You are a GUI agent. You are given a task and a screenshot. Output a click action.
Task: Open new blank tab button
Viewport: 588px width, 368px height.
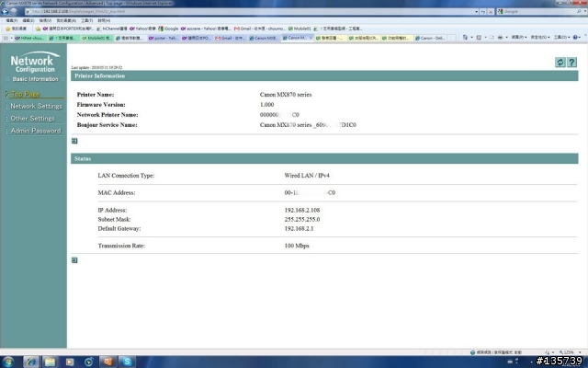tap(452, 38)
